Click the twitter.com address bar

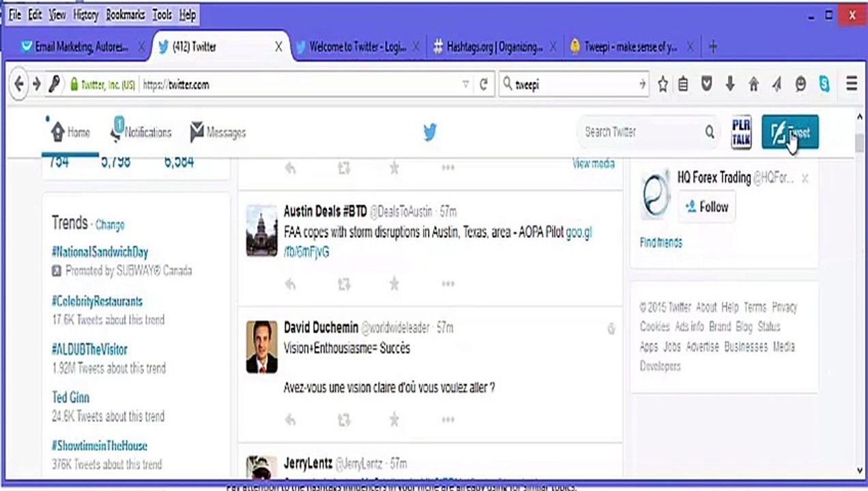(300, 85)
